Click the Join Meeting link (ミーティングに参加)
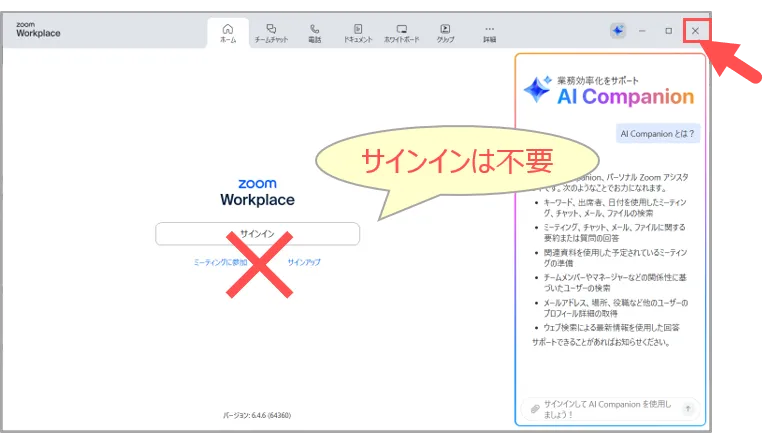 tap(220, 262)
